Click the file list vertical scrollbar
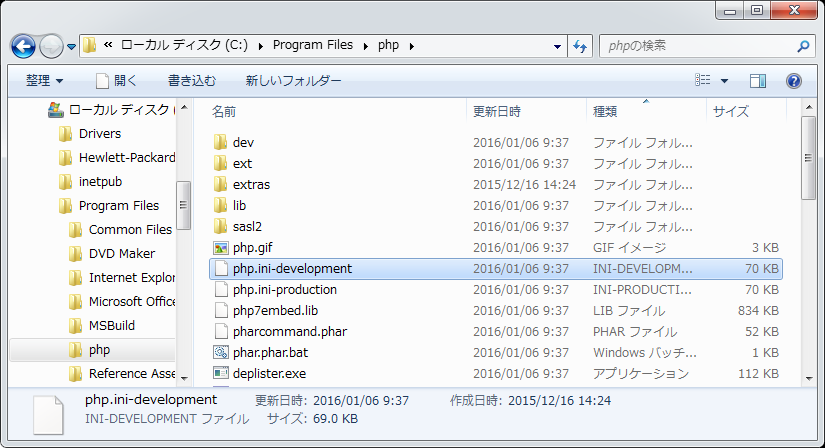The image size is (825, 448). tap(809, 250)
